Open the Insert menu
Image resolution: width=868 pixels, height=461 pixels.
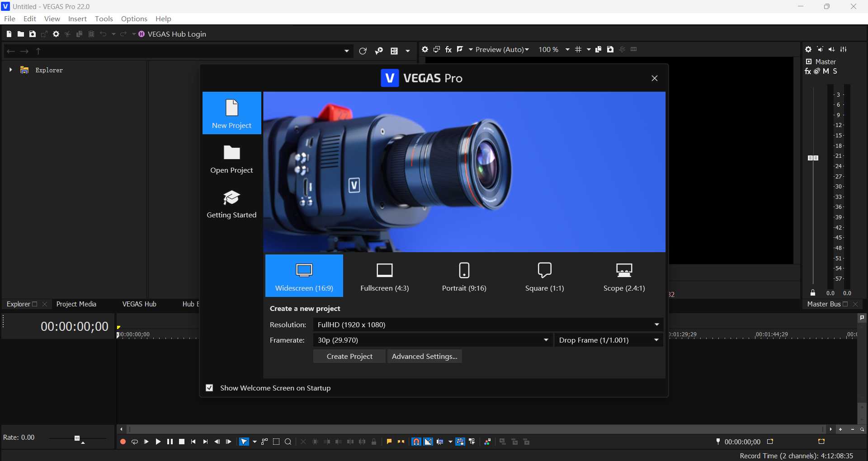pyautogui.click(x=77, y=19)
